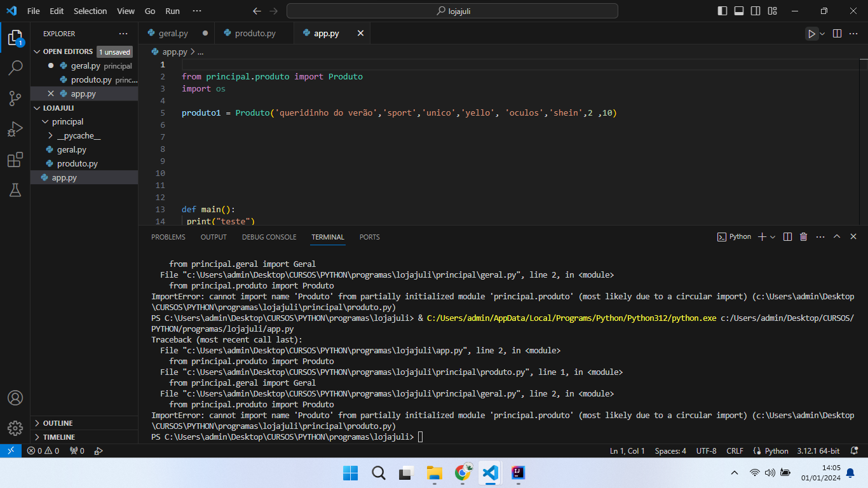Open Explorer Views and More Actions menu
The width and height of the screenshot is (868, 488).
click(123, 34)
